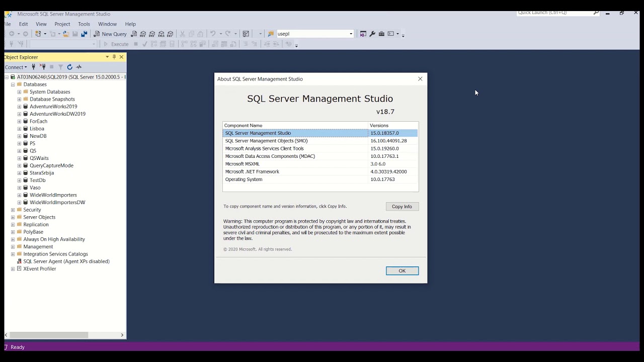Click OK in the About dialog
This screenshot has width=644, height=362.
[x=402, y=271]
